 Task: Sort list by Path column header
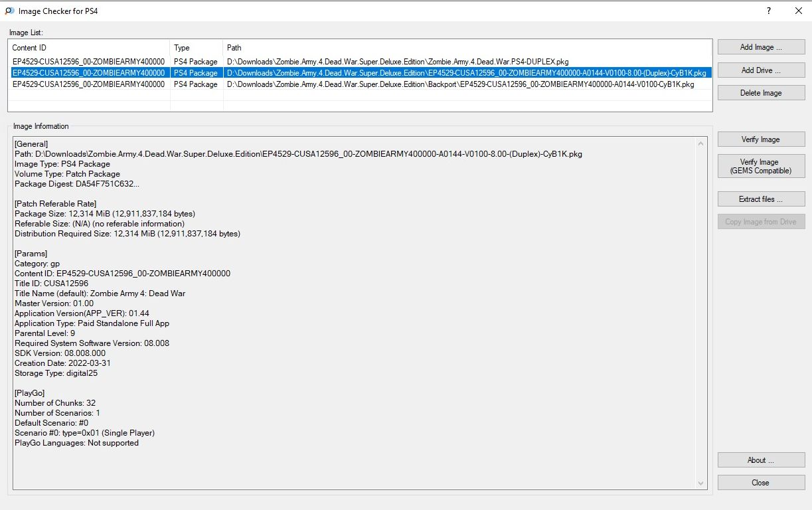(467, 48)
